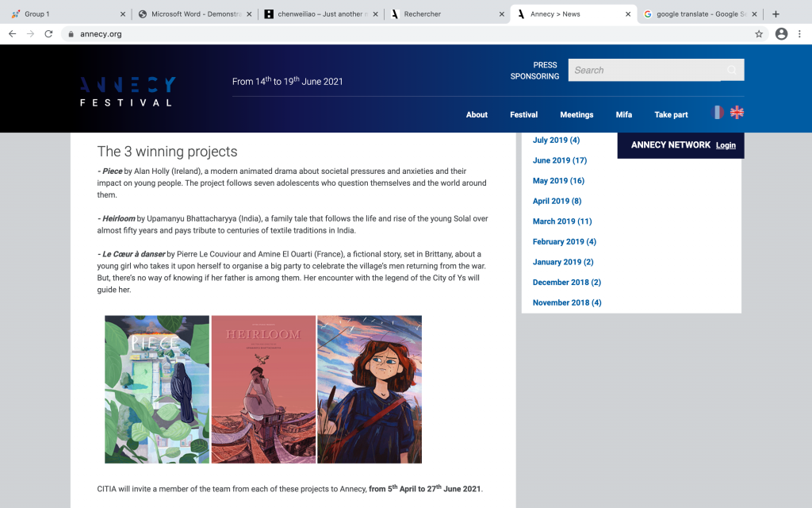This screenshot has width=812, height=508.
Task: Open the November 2018 (4) archive
Action: [567, 302]
